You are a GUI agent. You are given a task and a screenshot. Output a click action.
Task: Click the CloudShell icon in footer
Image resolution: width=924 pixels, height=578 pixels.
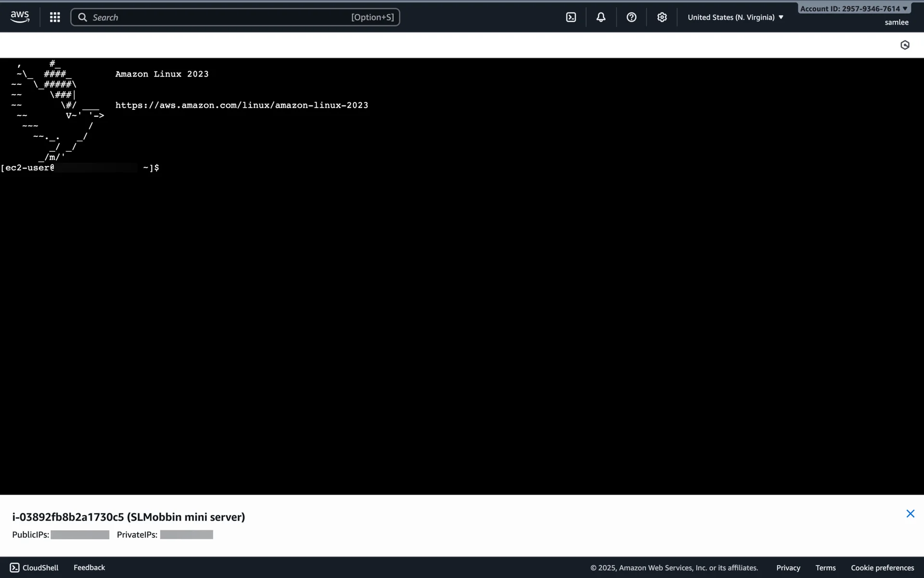click(x=15, y=567)
